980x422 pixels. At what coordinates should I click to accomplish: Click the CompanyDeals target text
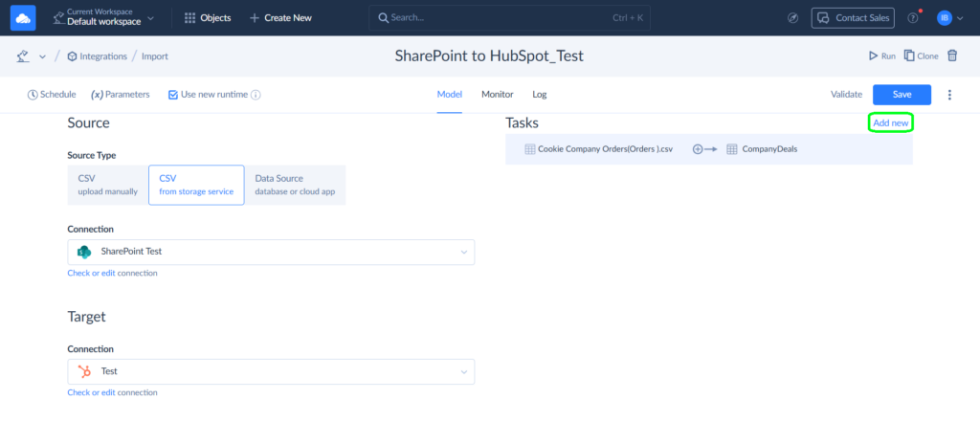click(769, 149)
